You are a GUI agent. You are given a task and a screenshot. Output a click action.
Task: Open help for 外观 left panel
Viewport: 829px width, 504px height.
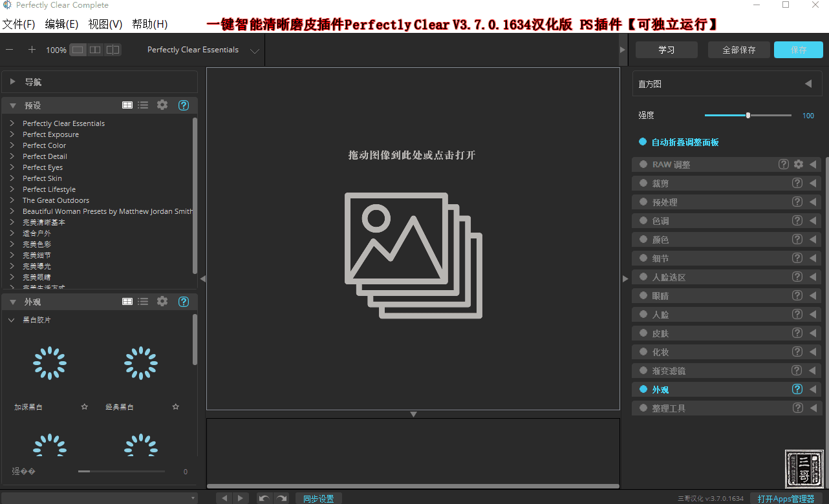click(x=184, y=301)
